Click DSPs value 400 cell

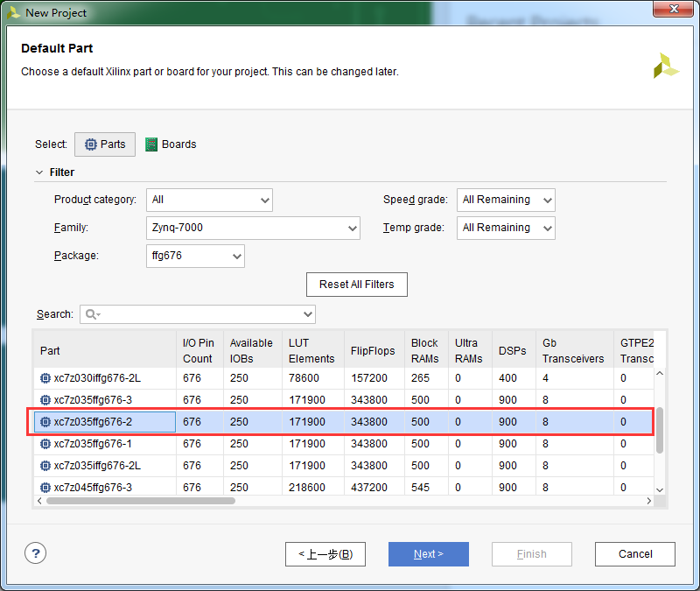[x=514, y=378]
